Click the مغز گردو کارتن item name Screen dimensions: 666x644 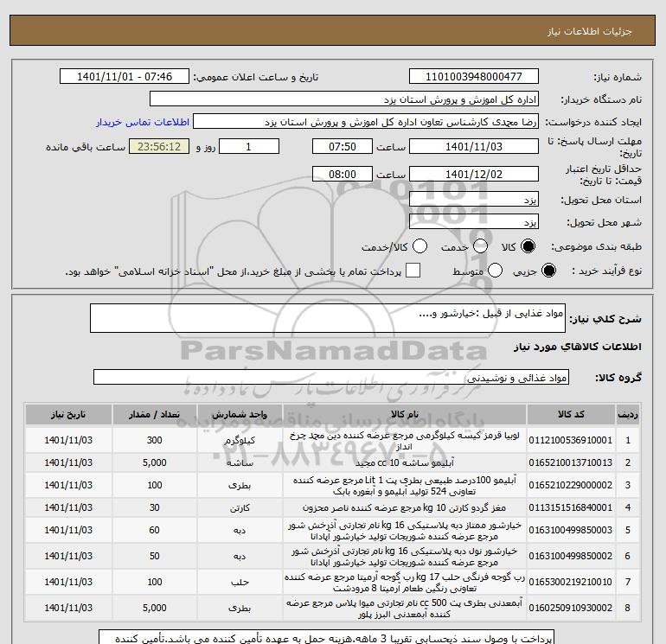(x=405, y=507)
